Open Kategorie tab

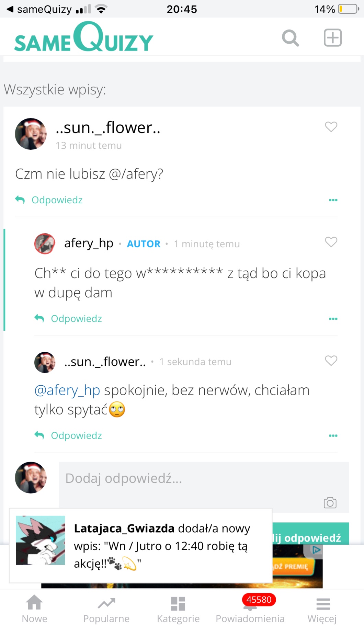click(x=178, y=609)
